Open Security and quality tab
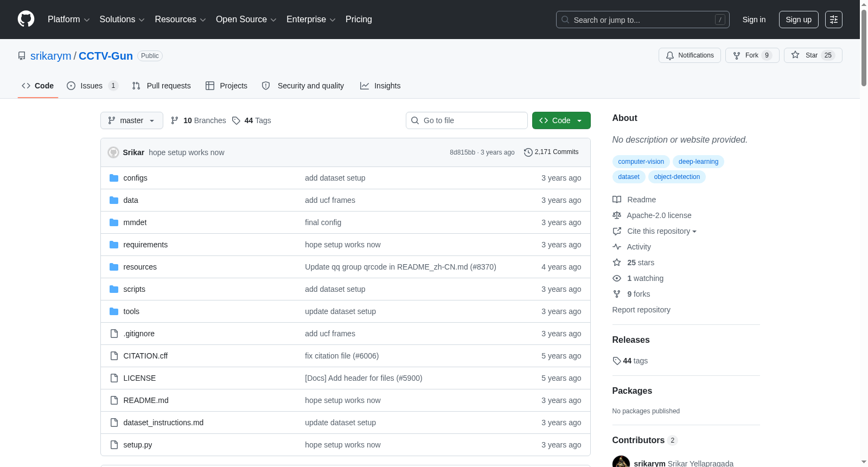Screen dimensions: 868x467 pyautogui.click(x=303, y=86)
